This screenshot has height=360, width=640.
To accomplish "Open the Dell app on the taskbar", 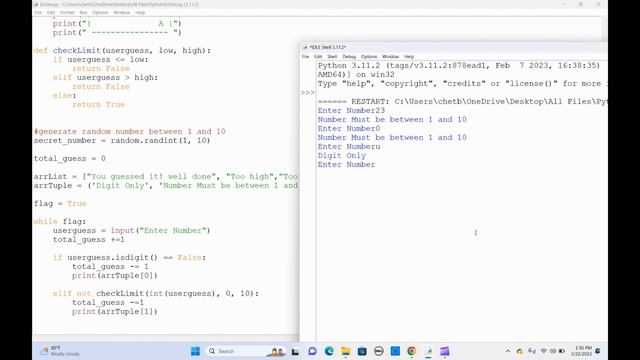I will (x=379, y=351).
